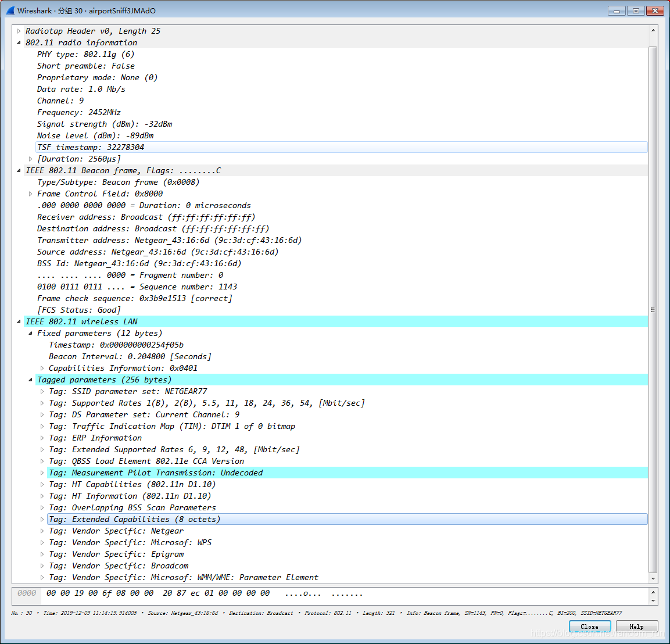The image size is (670, 644).
Task: Expand the ERP Information tag
Action: [x=42, y=438]
